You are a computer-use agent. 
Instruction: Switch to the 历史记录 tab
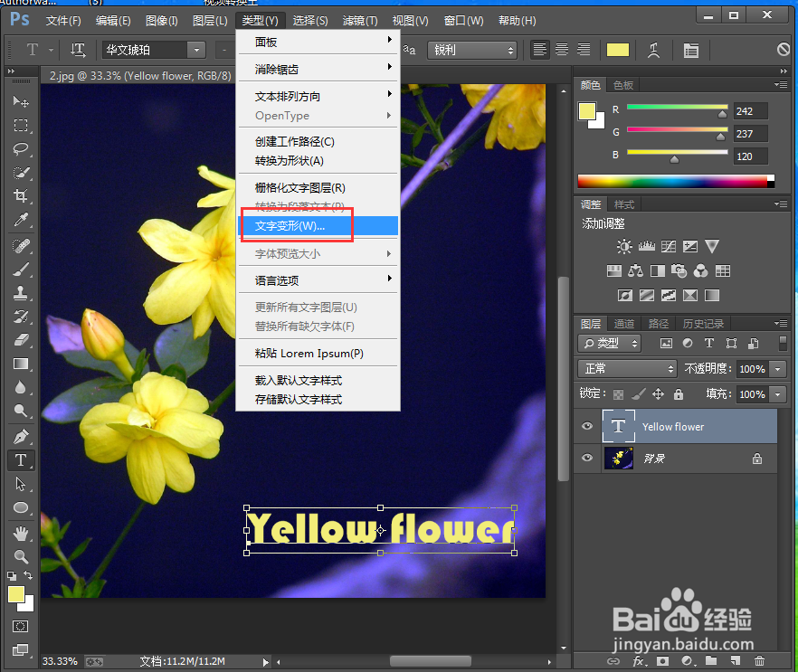703,324
